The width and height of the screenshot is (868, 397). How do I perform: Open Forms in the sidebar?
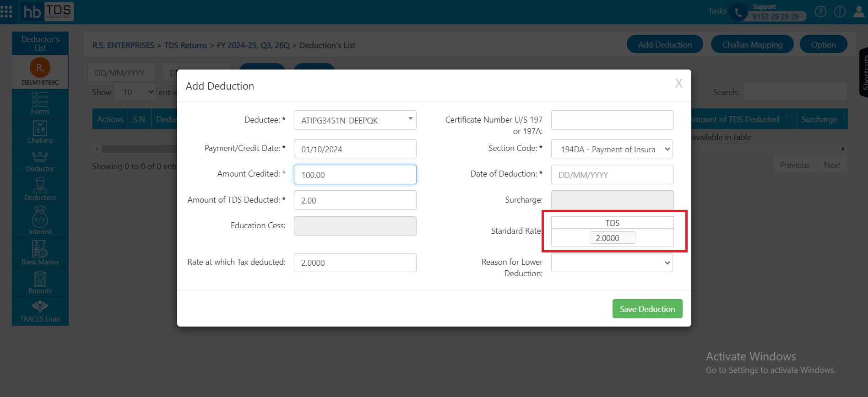[40, 104]
